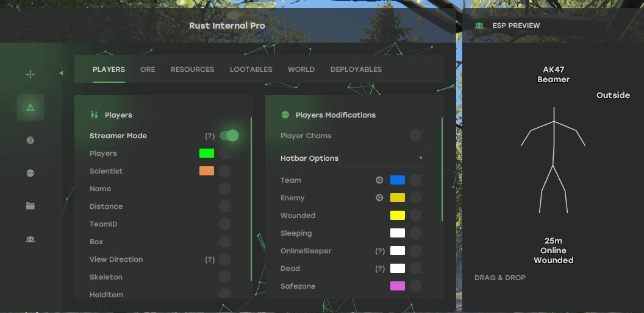Expand the Hotbar Options dropdown

click(x=384, y=158)
